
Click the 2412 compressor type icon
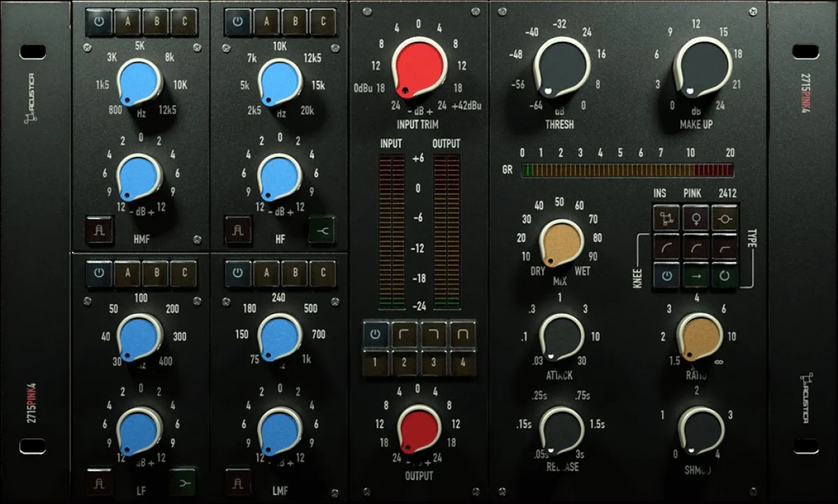pyautogui.click(x=725, y=218)
